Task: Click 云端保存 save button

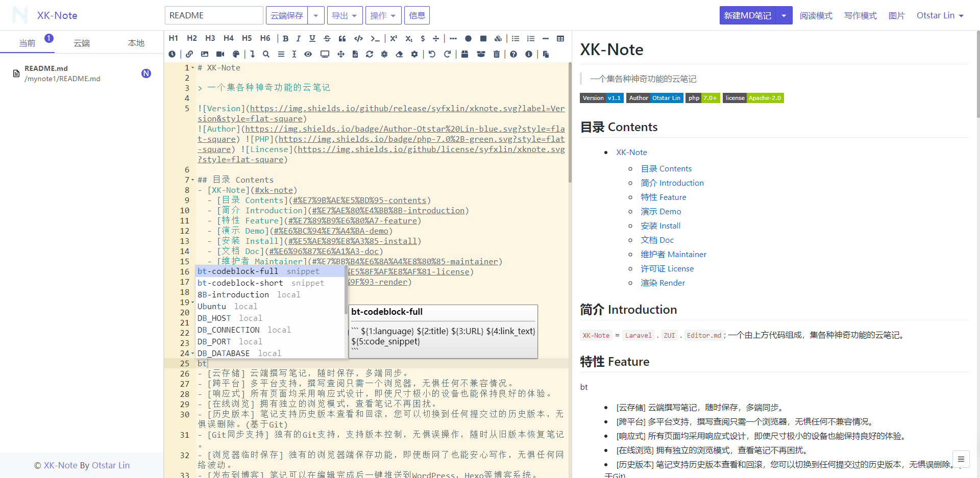Action: tap(287, 15)
